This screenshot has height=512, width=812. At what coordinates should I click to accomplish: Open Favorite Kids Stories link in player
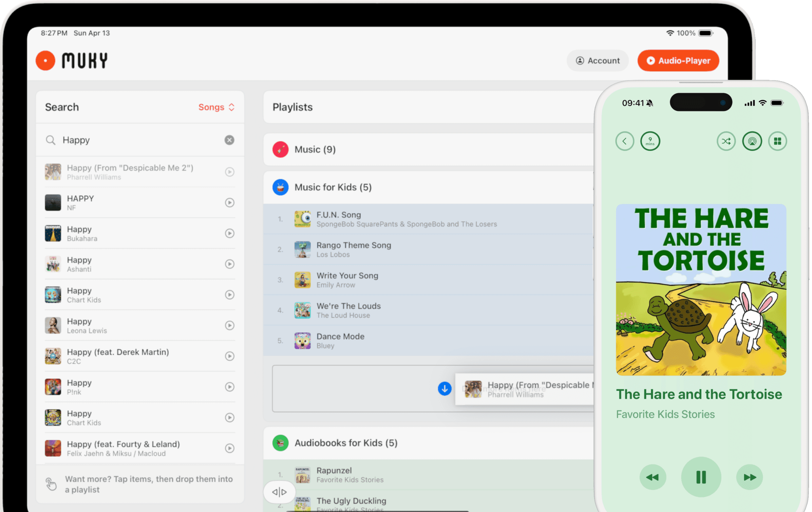point(665,414)
